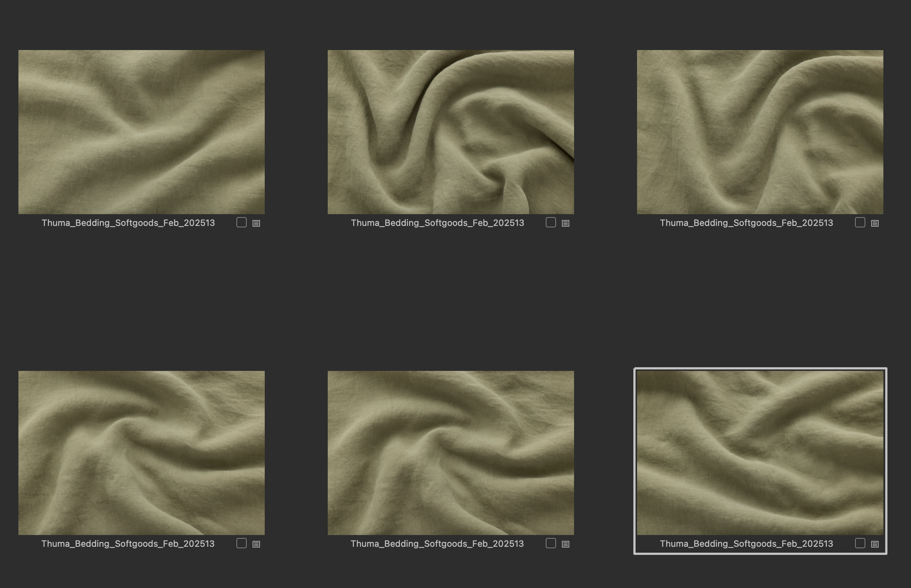Screen dimensions: 911x588
Task: Select the top-middle fabric thumbnail
Action: [x=451, y=132]
